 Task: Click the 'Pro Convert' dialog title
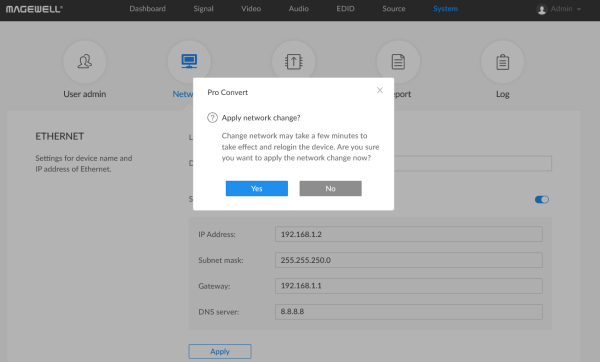tap(228, 92)
